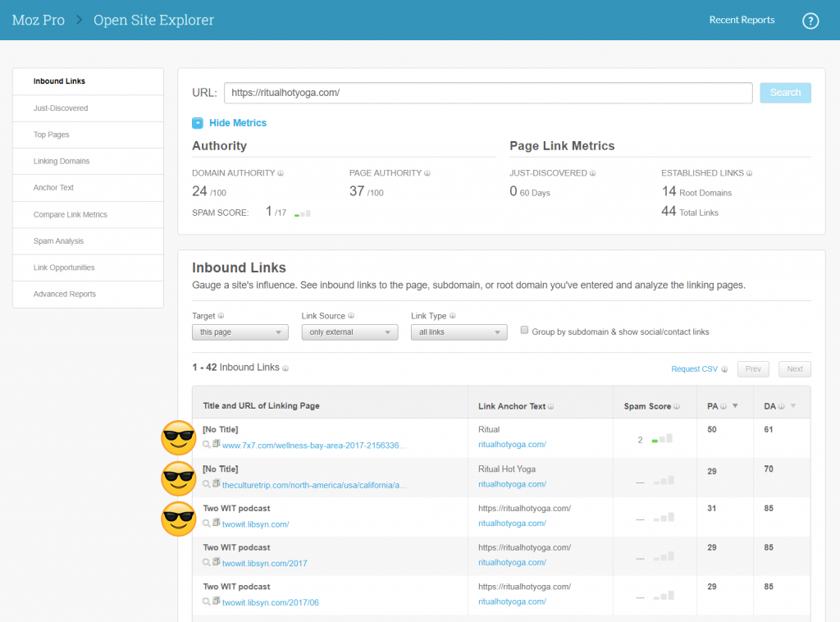The image size is (840, 622).
Task: Click the Established Links info icon
Action: tap(750, 174)
